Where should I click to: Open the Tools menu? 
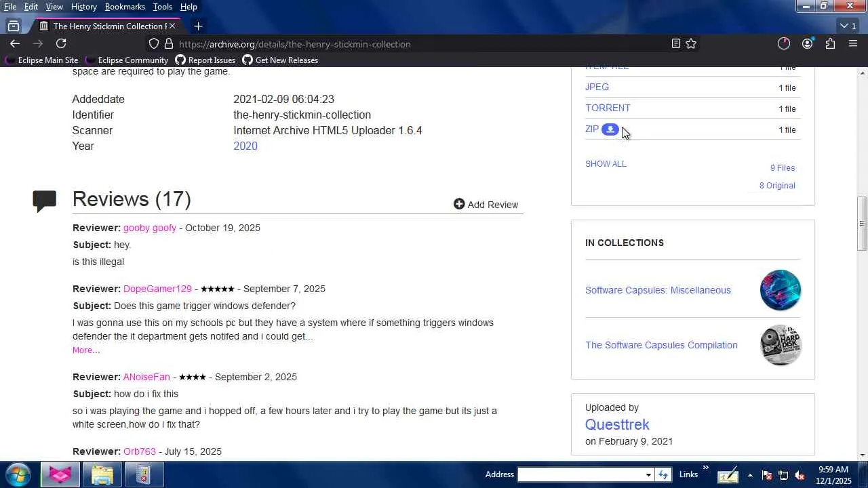pos(163,7)
